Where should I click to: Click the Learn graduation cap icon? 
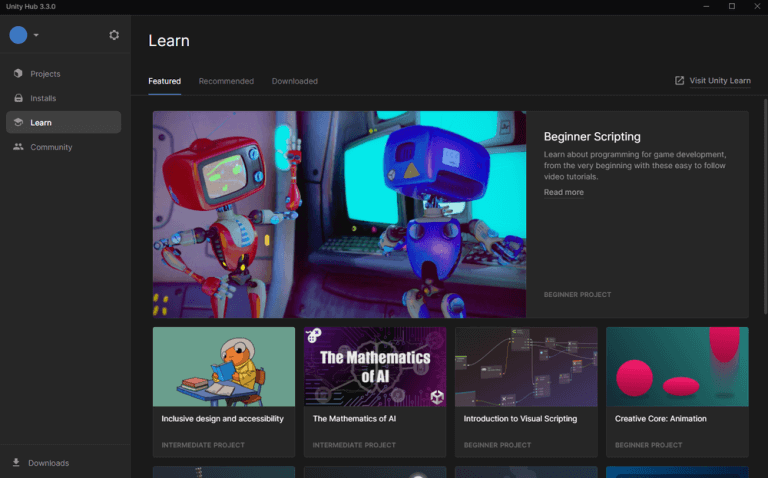pos(18,123)
